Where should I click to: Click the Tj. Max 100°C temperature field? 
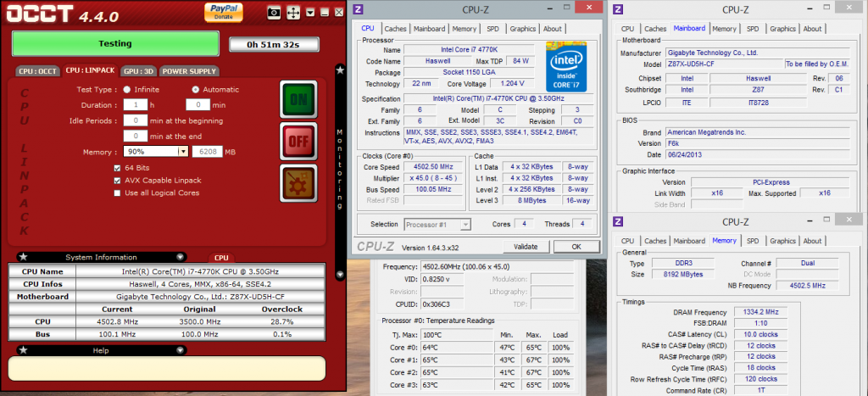[x=457, y=335]
